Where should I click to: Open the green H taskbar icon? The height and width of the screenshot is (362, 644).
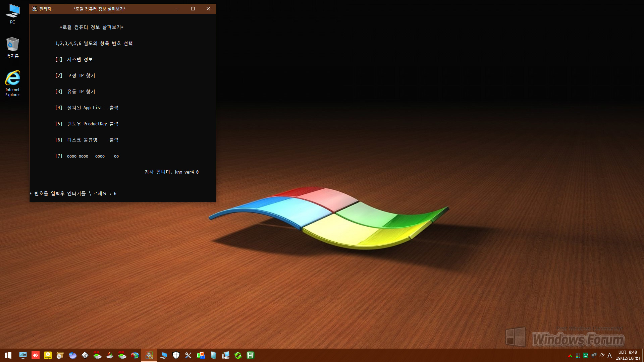click(x=250, y=355)
